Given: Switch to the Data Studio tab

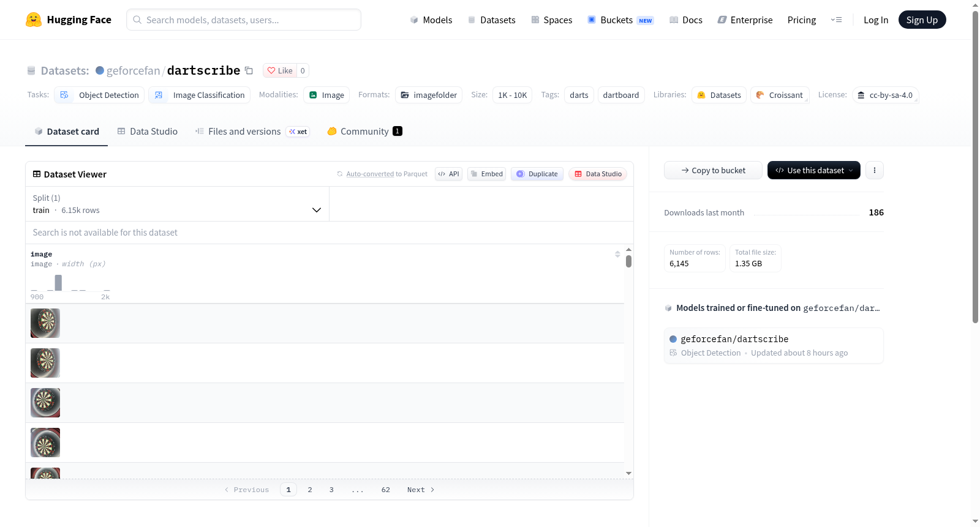Looking at the screenshot, I should (x=147, y=131).
